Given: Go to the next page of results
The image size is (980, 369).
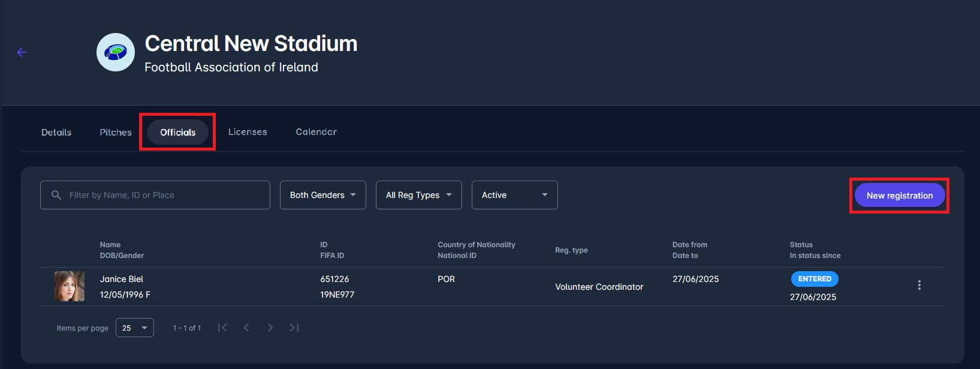Looking at the screenshot, I should [270, 328].
